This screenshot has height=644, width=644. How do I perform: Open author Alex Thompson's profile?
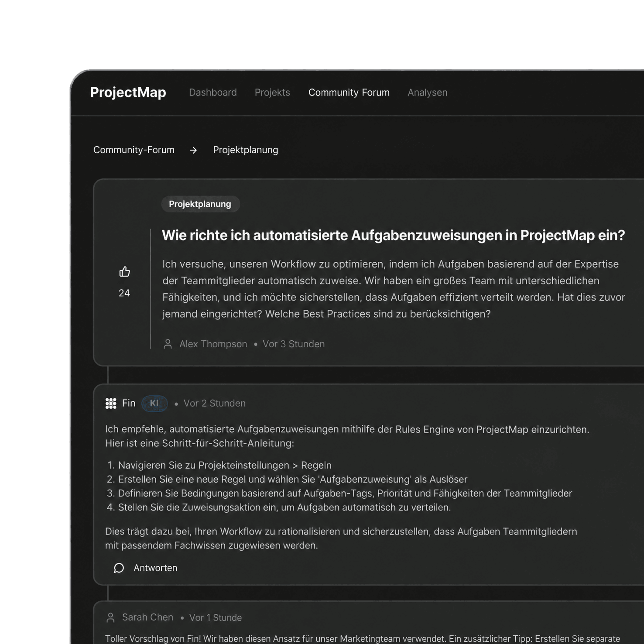[213, 344]
